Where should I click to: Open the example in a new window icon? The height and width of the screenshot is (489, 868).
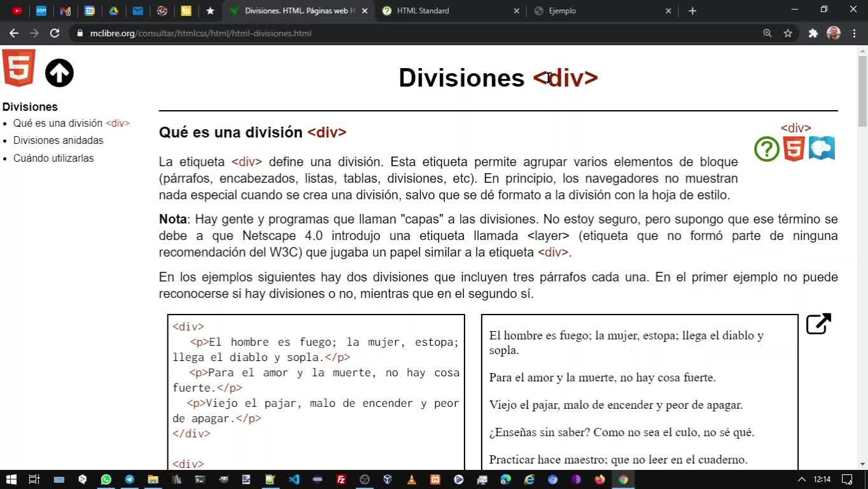tap(818, 324)
